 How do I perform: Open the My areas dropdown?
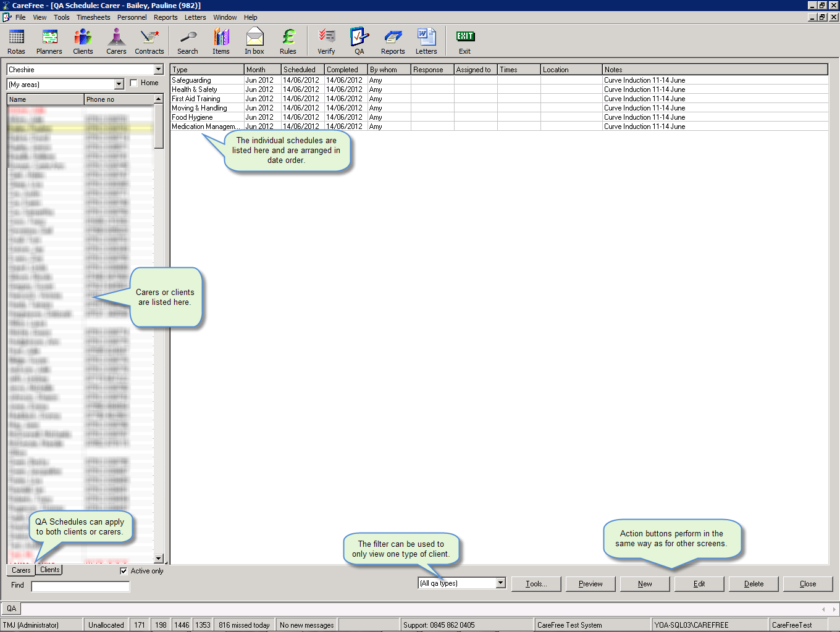119,85
